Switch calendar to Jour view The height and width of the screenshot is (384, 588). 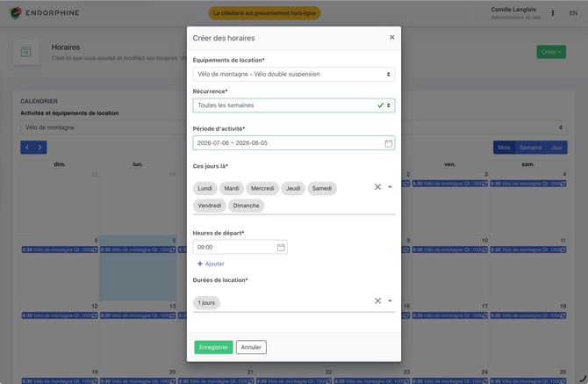click(x=556, y=147)
